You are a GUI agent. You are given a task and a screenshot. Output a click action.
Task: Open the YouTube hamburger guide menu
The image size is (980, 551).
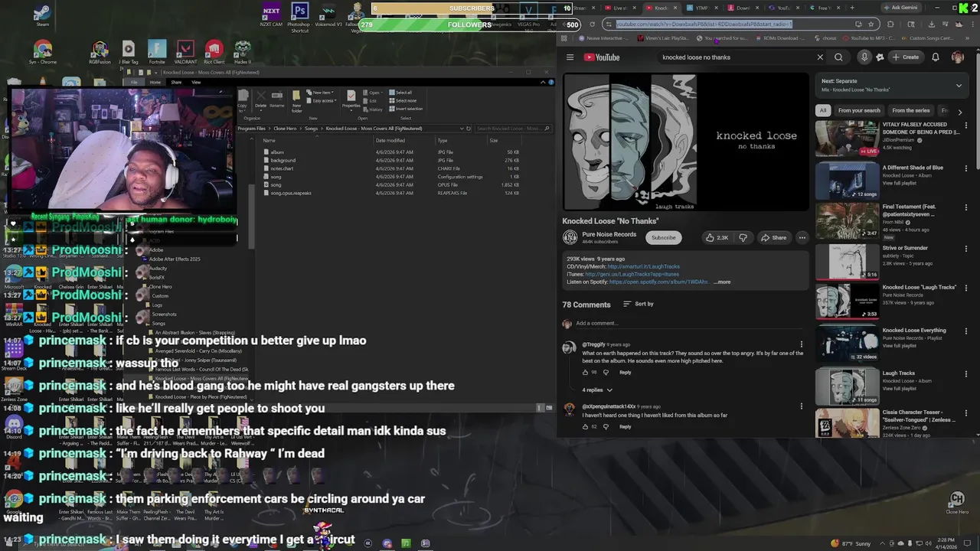click(x=570, y=57)
